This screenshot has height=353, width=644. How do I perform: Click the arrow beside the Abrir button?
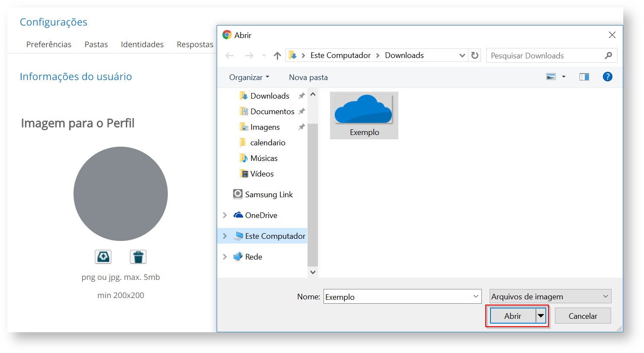[541, 316]
